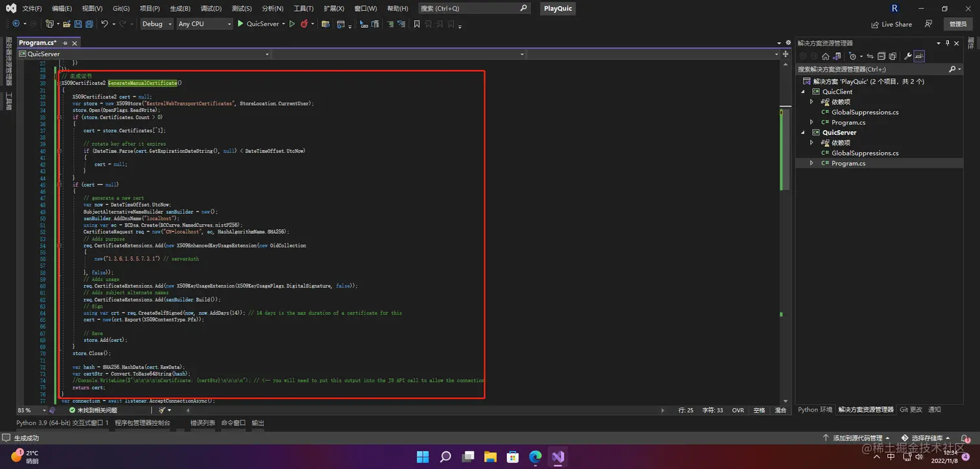The image size is (980, 469).
Task: Undo the last edit
Action: [104, 24]
